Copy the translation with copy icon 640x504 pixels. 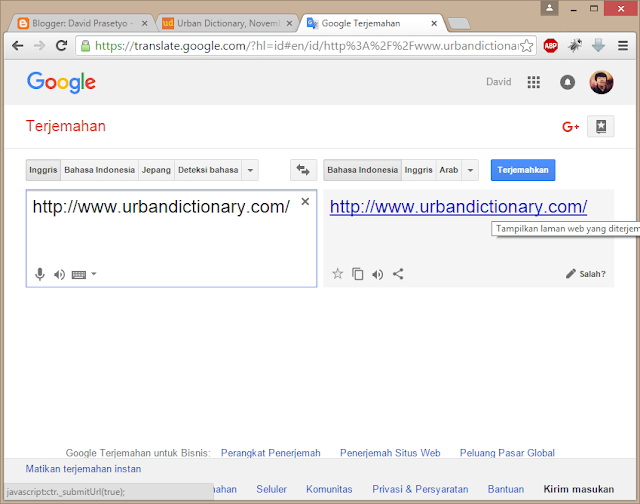coord(358,274)
